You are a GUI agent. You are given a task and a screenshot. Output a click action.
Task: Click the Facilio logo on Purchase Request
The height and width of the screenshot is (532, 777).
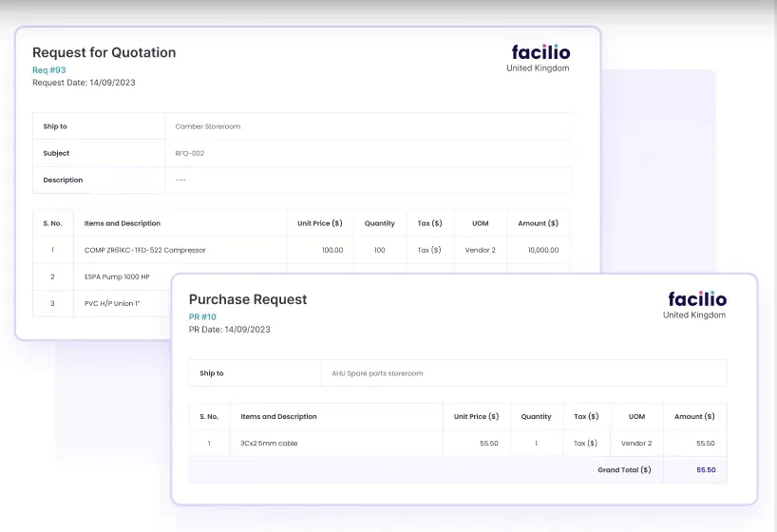(x=696, y=299)
